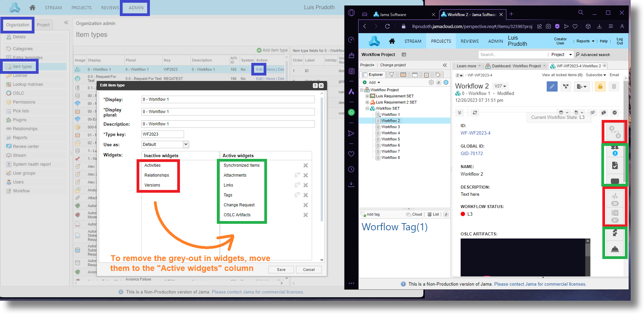Open the relationships diagram icon beside edit button
Image resolution: width=644 pixels, height=314 pixels.
click(566, 86)
